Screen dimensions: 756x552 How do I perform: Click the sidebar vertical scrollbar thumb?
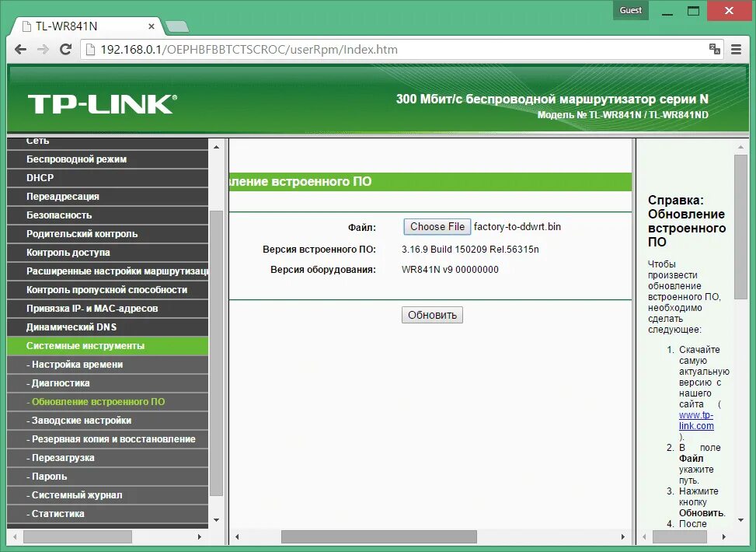[216, 353]
